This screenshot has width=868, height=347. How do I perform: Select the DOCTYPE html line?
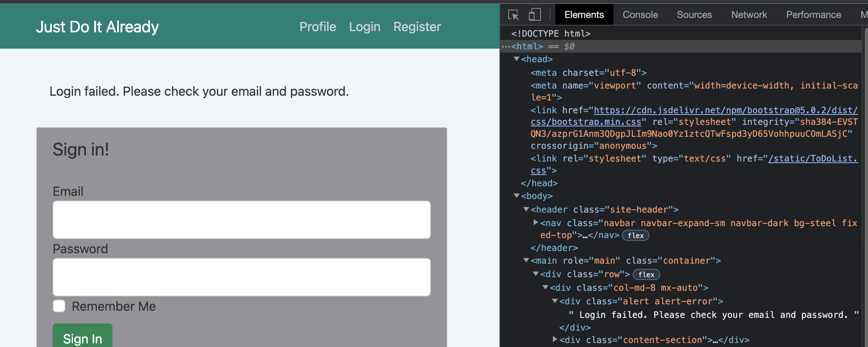point(551,34)
